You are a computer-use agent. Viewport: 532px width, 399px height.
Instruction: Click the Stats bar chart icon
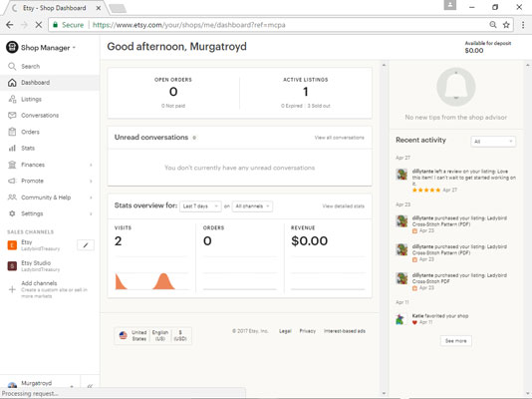pyautogui.click(x=12, y=148)
